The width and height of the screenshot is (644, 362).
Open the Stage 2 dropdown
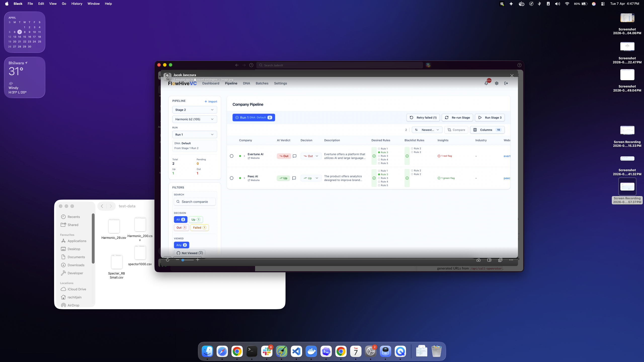pos(194,110)
